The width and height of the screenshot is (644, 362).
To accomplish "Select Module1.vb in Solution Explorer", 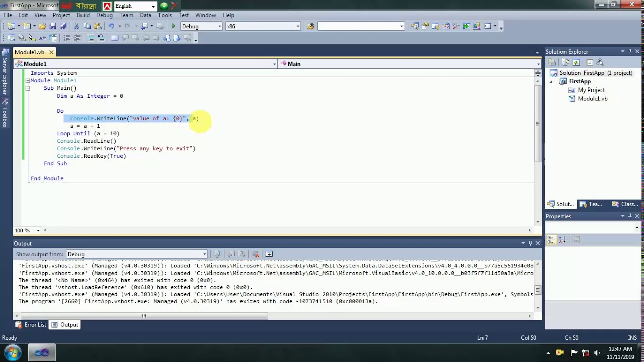I will tap(592, 99).
